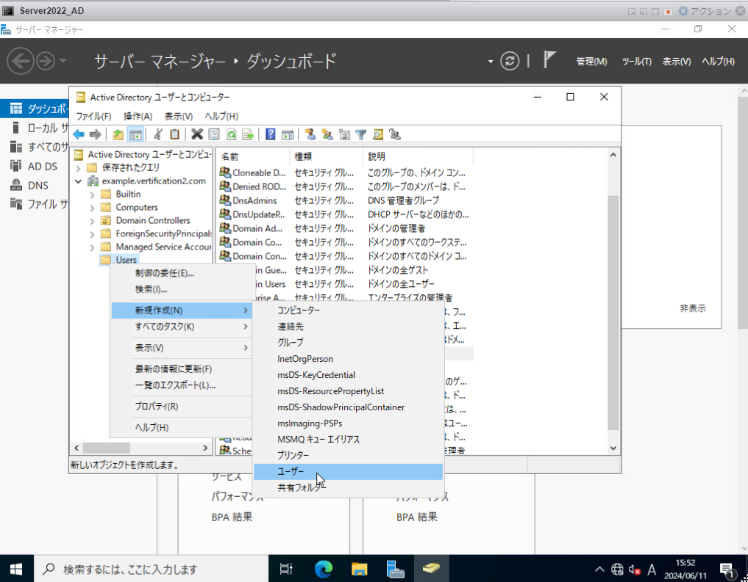The image size is (748, 582).
Task: Expand the Computers tree node
Action: (92, 208)
